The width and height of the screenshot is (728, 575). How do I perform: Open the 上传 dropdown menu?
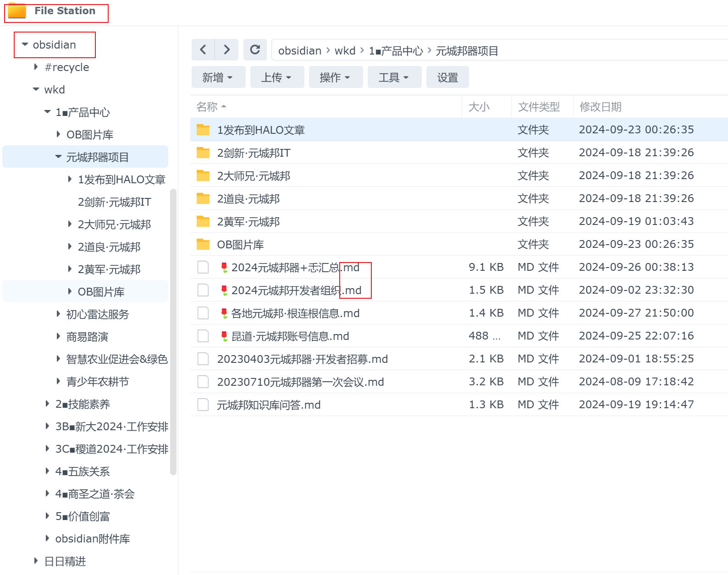277,77
